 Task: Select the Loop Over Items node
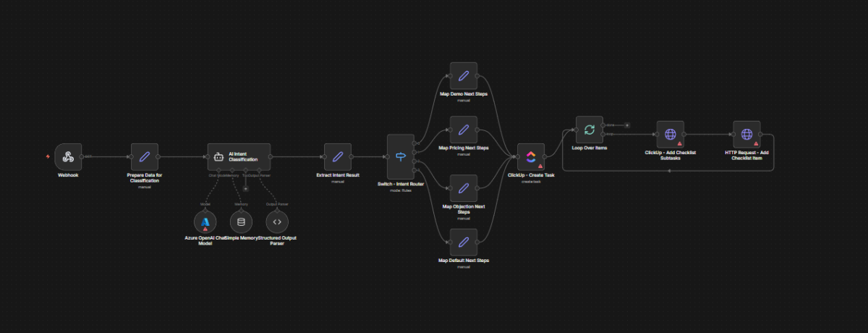tap(589, 130)
